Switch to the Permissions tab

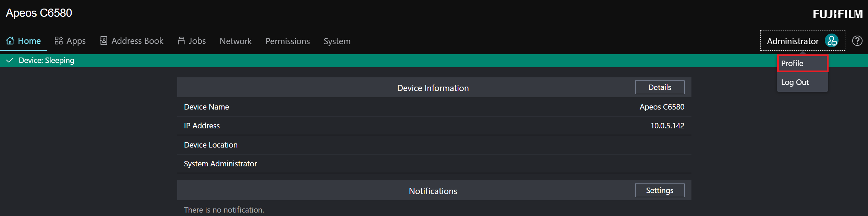coord(287,41)
